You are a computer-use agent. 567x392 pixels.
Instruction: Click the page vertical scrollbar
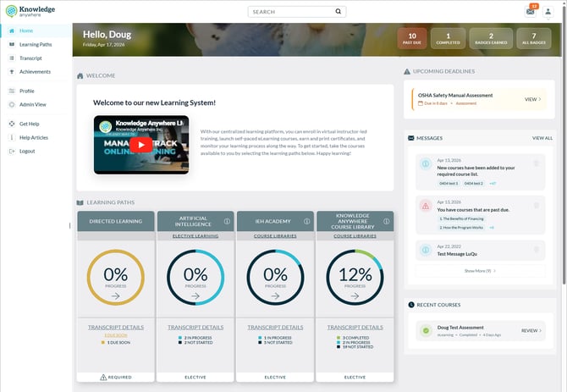(564, 145)
